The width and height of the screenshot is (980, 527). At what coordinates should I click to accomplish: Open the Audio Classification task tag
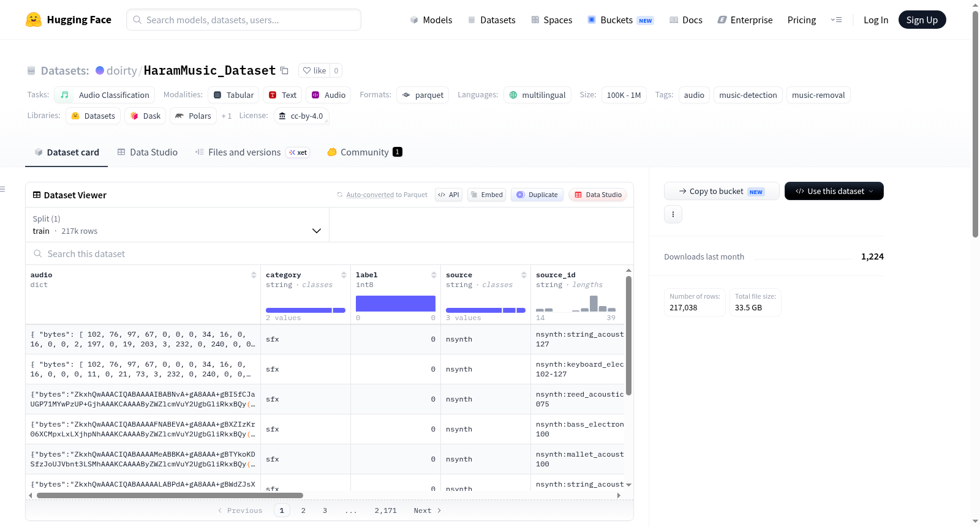click(105, 95)
